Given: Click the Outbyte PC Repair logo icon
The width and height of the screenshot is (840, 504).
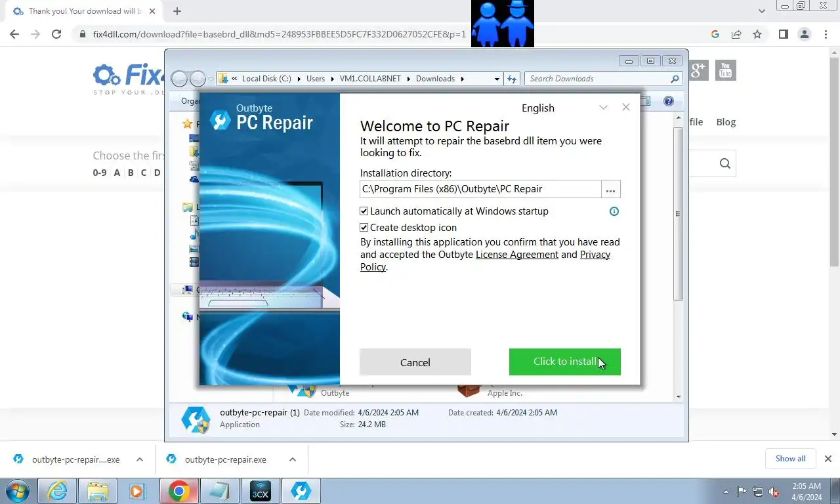Looking at the screenshot, I should (220, 120).
